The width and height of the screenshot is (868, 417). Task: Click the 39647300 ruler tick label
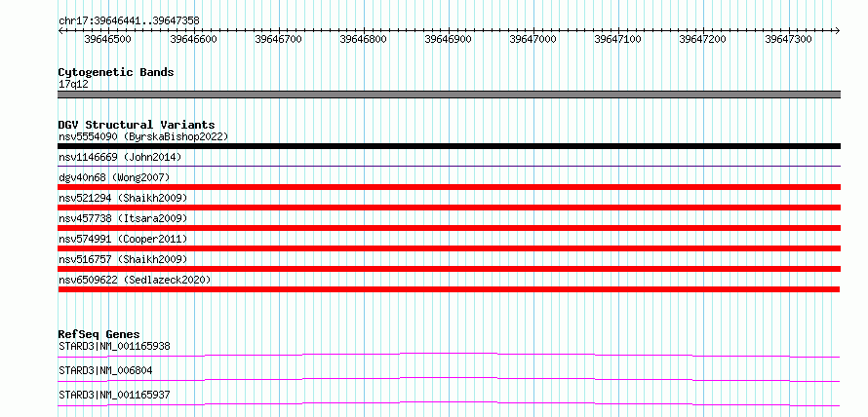[x=788, y=39]
